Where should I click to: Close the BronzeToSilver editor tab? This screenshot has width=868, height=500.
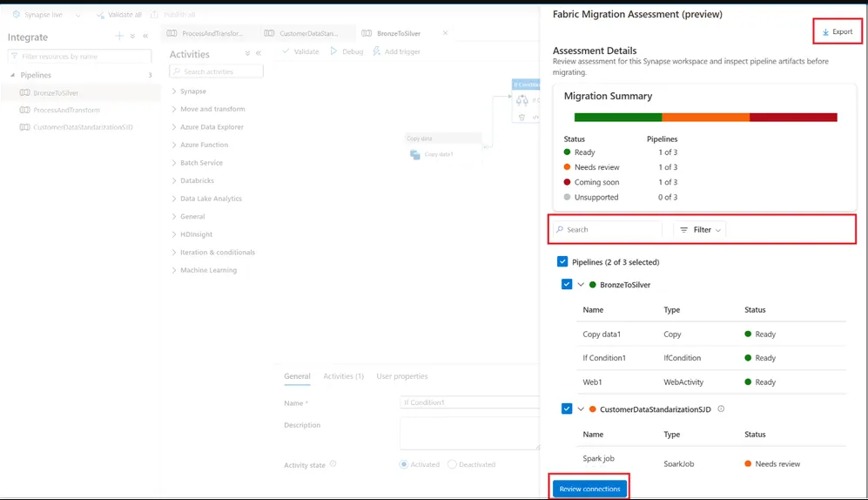click(x=445, y=33)
